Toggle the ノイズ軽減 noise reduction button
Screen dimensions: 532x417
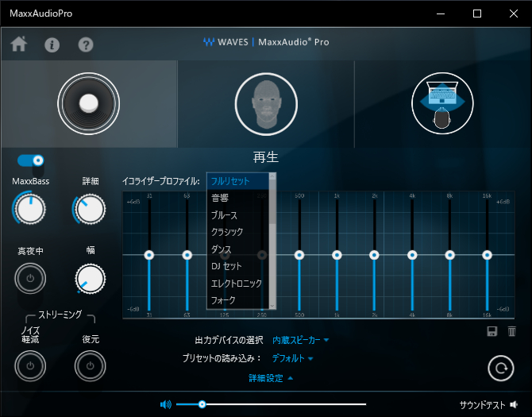click(30, 365)
